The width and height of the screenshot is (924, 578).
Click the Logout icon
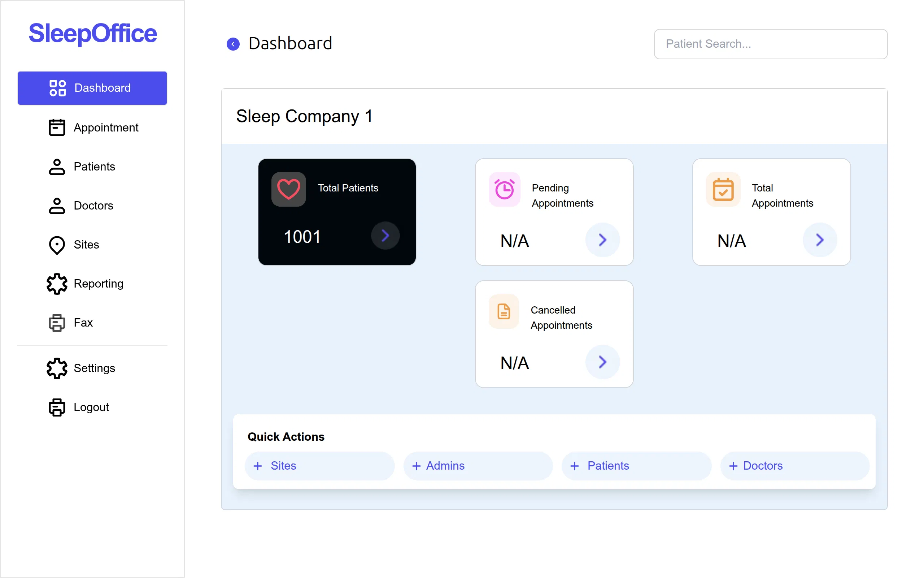point(57,407)
